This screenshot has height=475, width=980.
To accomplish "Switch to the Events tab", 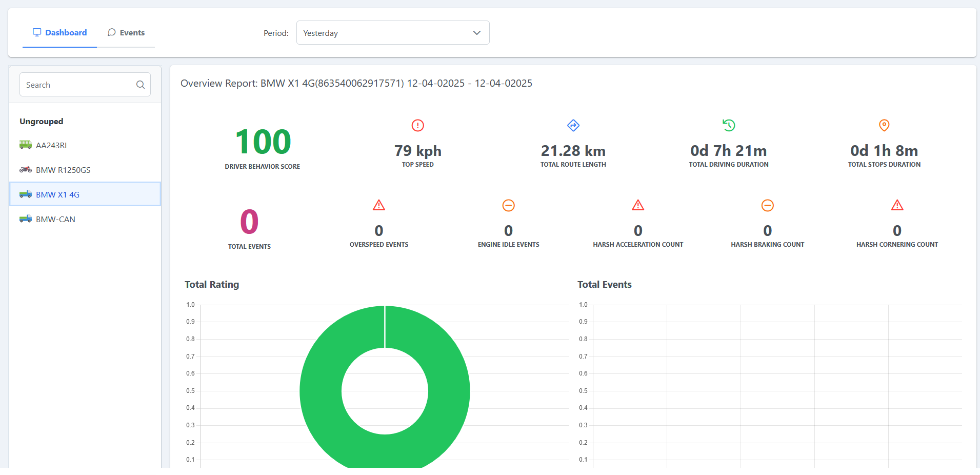I will tap(126, 33).
